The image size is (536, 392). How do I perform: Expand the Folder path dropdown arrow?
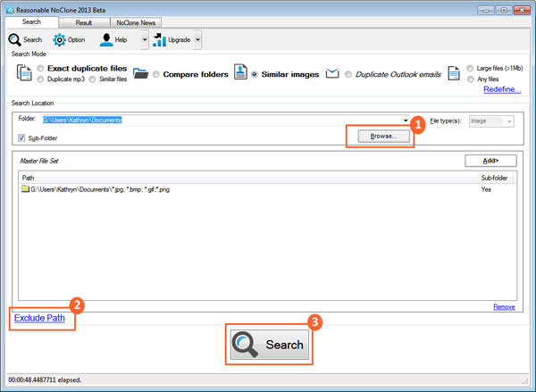click(406, 121)
